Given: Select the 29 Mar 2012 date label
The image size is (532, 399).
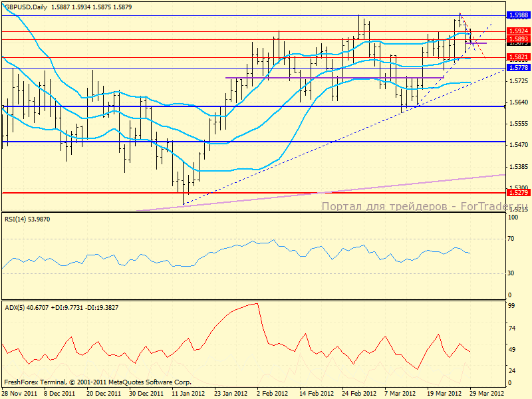Looking at the screenshot, I should 485,393.
